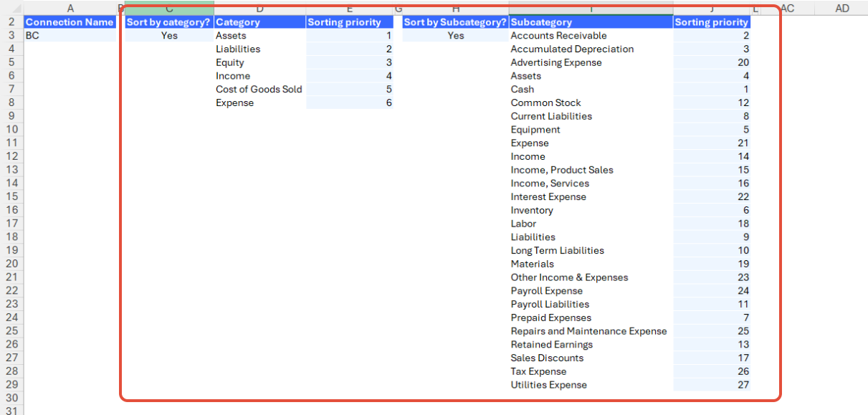Image resolution: width=868 pixels, height=415 pixels.
Task: Select the Long Term Liabilities cell
Action: tap(591, 250)
